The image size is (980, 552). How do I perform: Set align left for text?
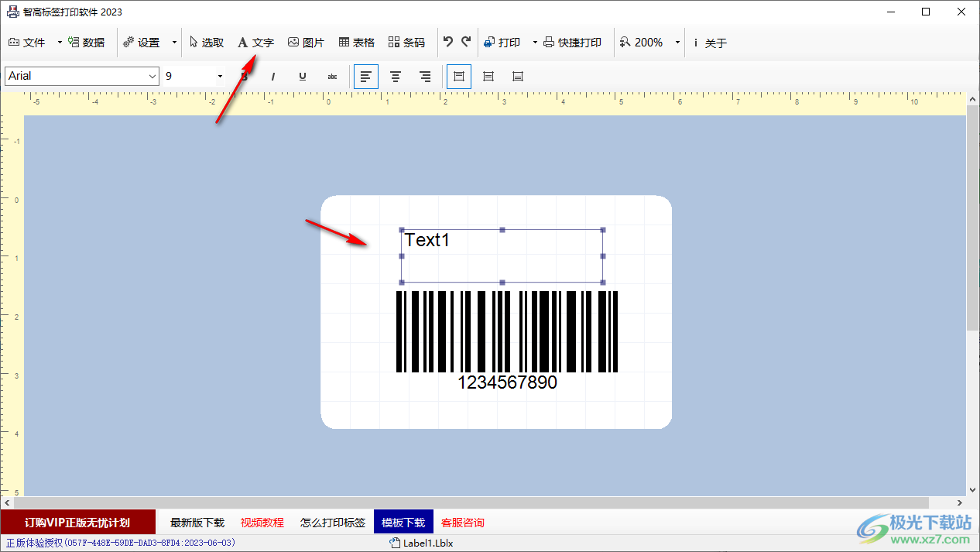[366, 77]
